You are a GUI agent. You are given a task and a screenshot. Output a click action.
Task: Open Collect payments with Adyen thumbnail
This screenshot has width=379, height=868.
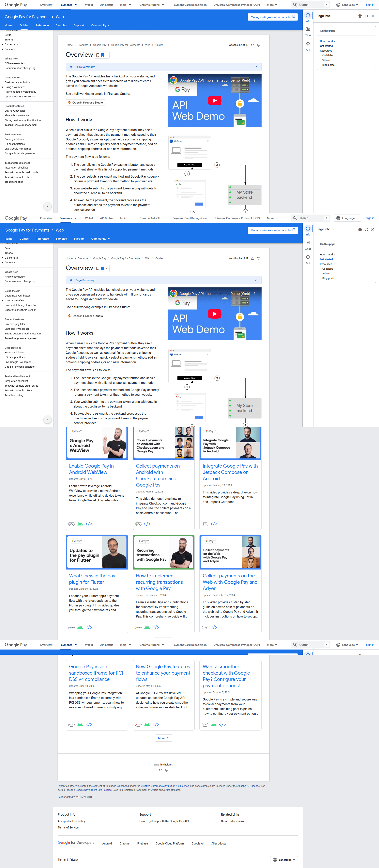(x=231, y=552)
